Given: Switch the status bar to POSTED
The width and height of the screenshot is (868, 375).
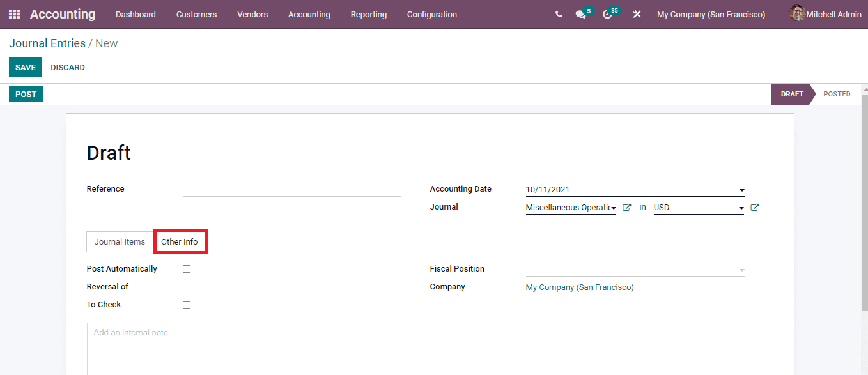Looking at the screenshot, I should click(837, 94).
